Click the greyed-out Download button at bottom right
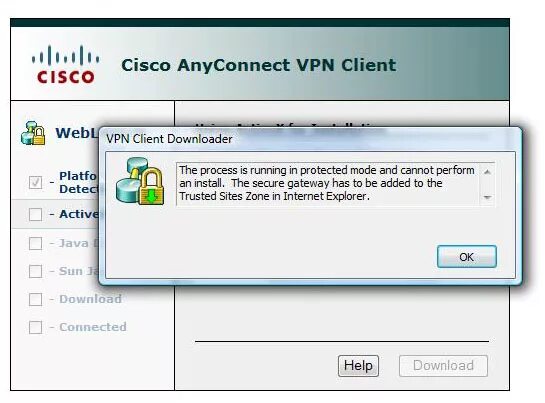Viewport: 545px width, 403px height. [443, 365]
